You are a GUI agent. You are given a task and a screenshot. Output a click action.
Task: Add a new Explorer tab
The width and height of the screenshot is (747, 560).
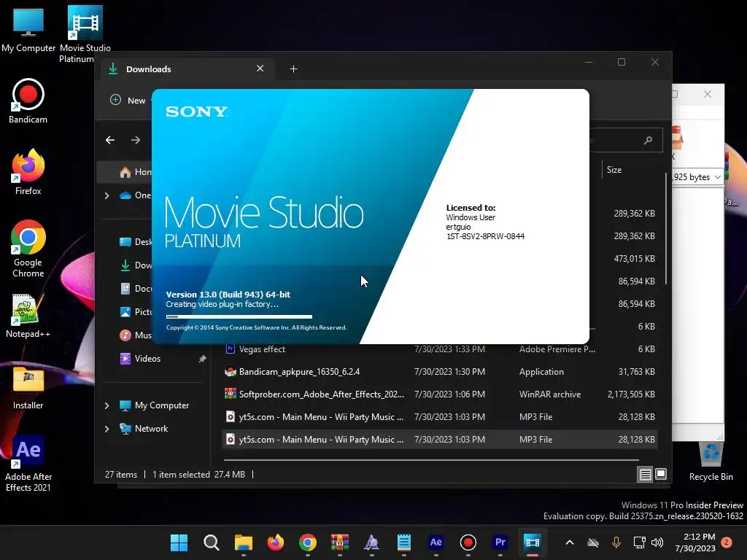tap(293, 69)
